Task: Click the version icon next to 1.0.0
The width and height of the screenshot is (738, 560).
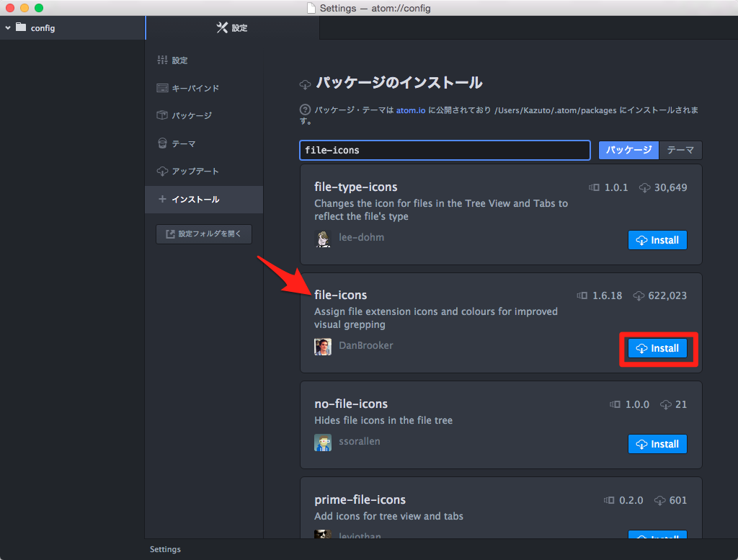Action: [x=615, y=404]
